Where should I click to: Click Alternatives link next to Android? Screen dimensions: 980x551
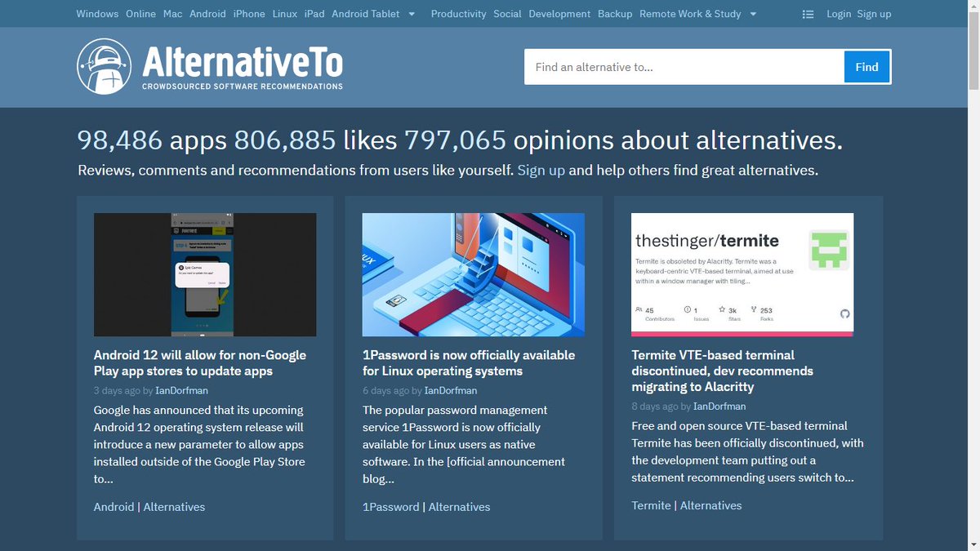coord(174,506)
